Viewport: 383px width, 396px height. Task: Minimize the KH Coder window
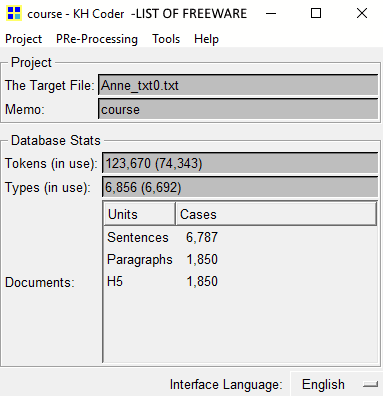pyautogui.click(x=271, y=14)
